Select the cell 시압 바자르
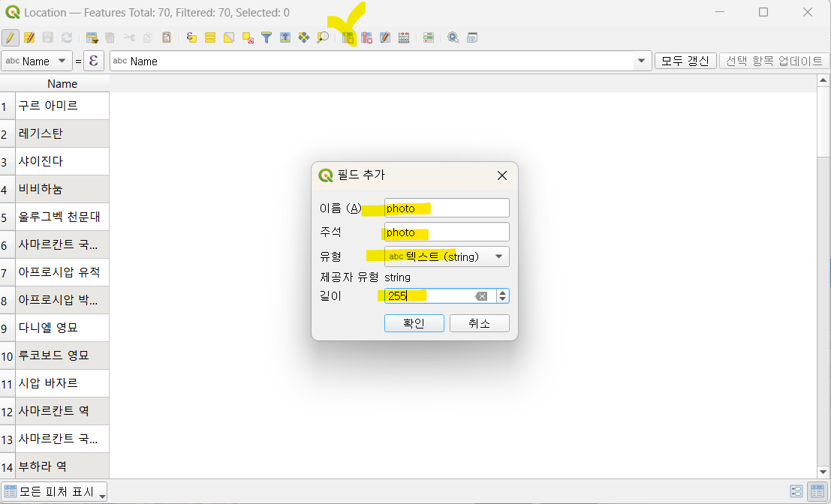 point(62,383)
